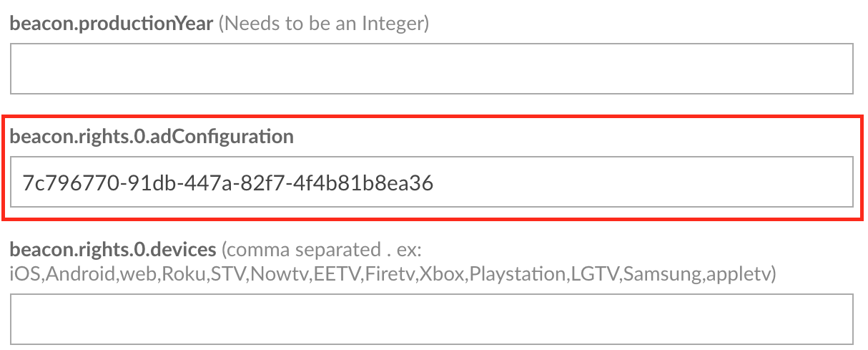The image size is (868, 350).
Task: Click the beacon.productionYear label
Action: 112,23
